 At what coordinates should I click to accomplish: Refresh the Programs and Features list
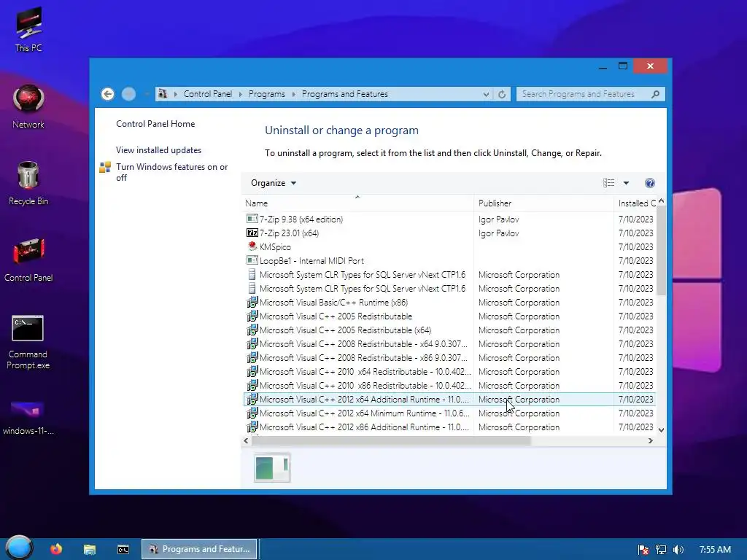[x=502, y=94]
